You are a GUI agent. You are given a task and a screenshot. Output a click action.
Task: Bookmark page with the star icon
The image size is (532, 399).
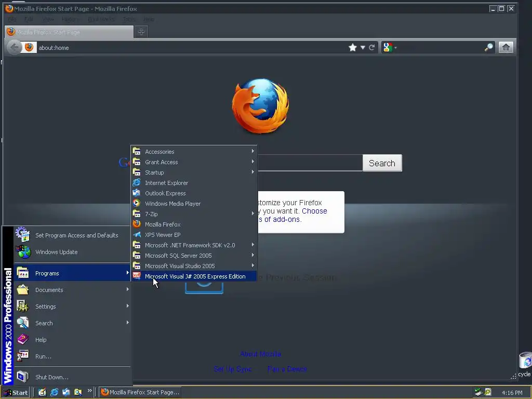(x=353, y=47)
